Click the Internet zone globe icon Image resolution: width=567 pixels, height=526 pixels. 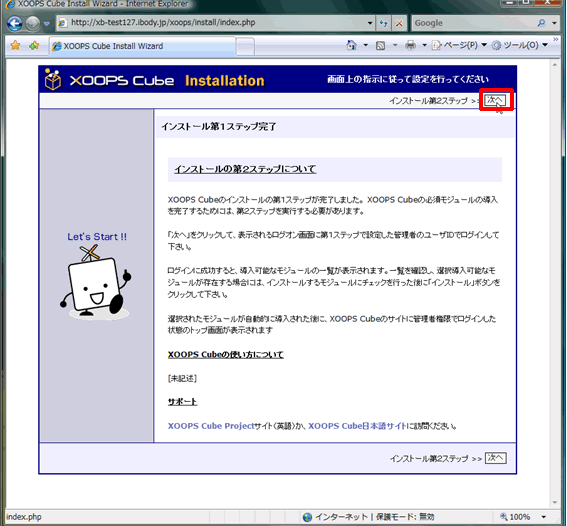[307, 517]
